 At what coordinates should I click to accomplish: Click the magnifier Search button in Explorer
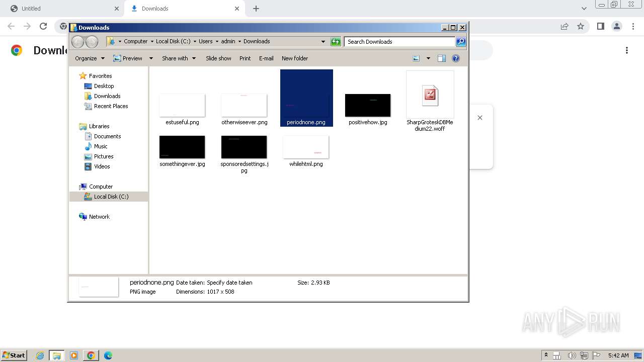(x=461, y=42)
